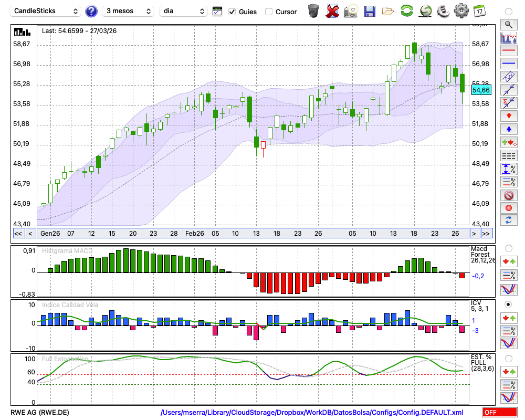The width and height of the screenshot is (525, 420).
Task: Click the << jump-to-start navigation button
Action: (x=18, y=234)
